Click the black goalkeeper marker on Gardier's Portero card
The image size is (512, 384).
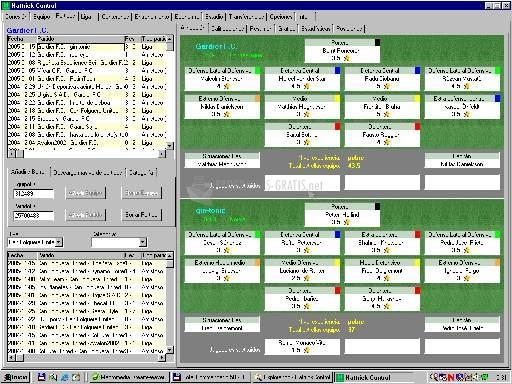coord(377,42)
